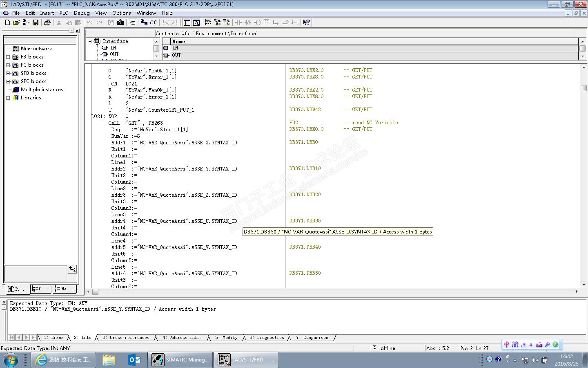Select the IN item under Interface
This screenshot has height=368, width=588.
pyautogui.click(x=113, y=48)
